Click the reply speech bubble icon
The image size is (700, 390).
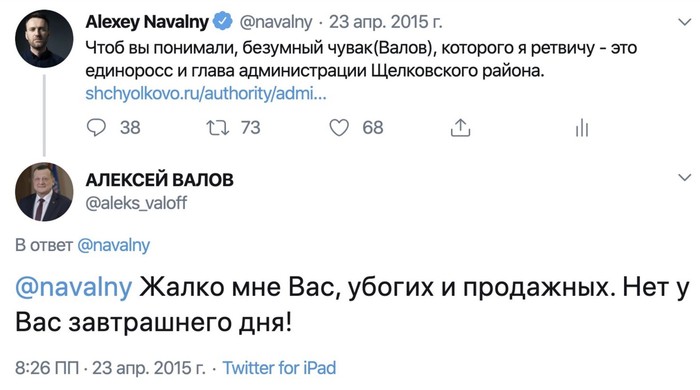[x=96, y=128]
